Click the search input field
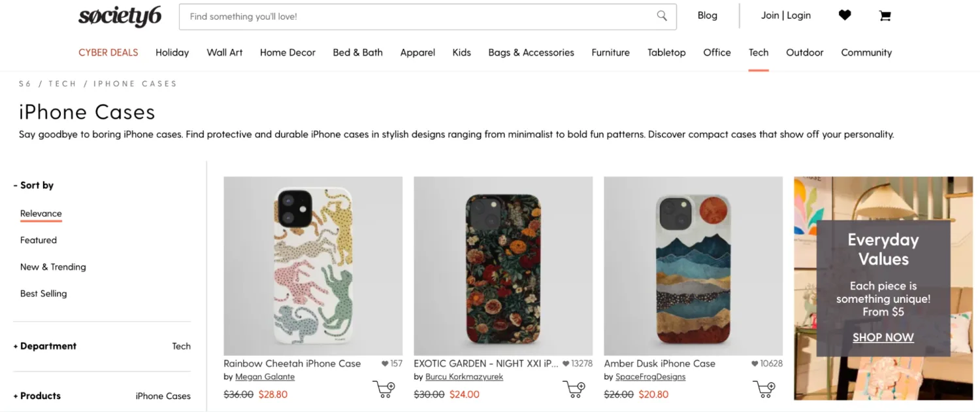This screenshot has height=412, width=980. point(418,16)
